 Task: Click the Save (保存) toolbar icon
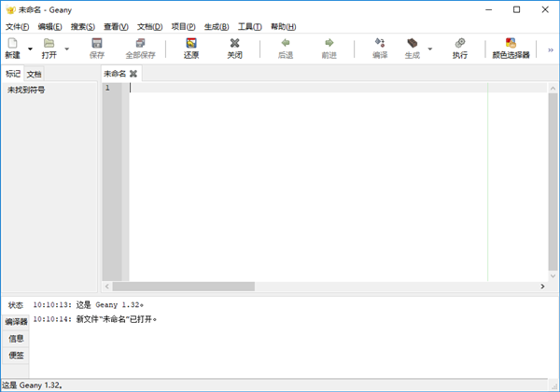click(x=97, y=43)
